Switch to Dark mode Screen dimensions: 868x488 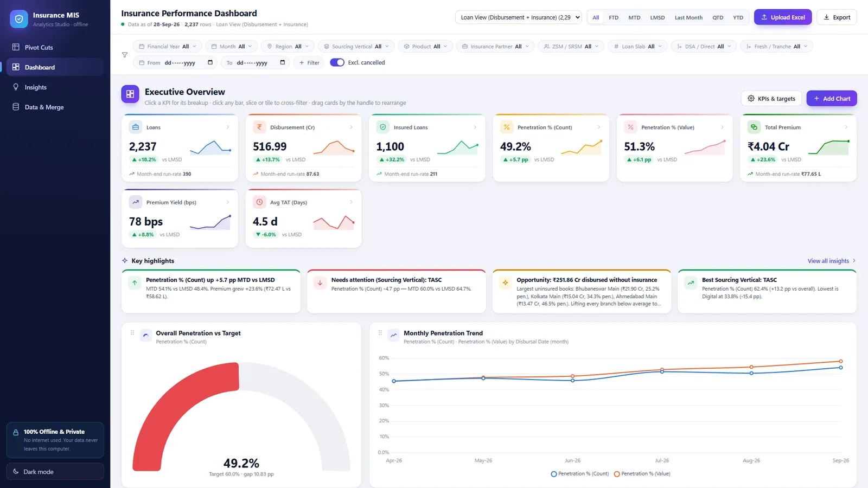point(55,472)
